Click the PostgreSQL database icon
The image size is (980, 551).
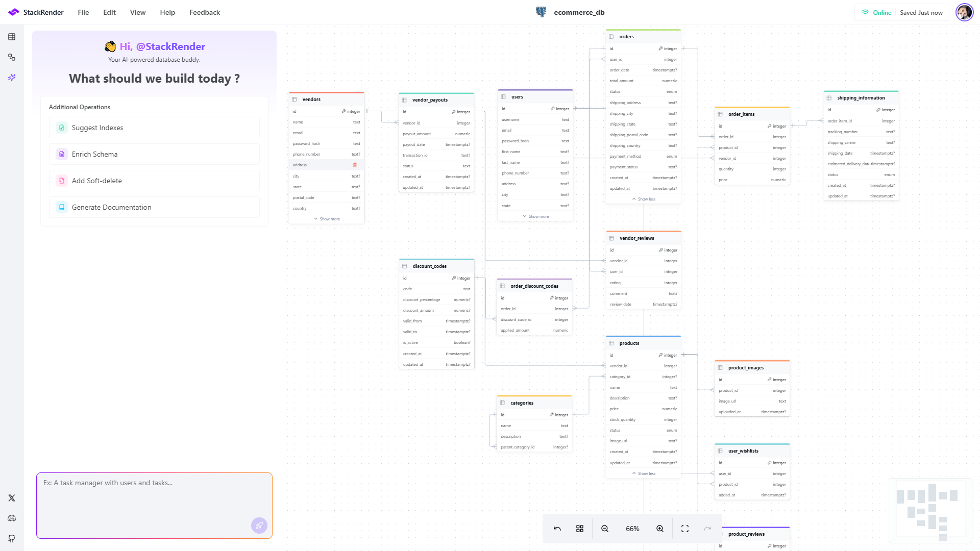coord(541,12)
